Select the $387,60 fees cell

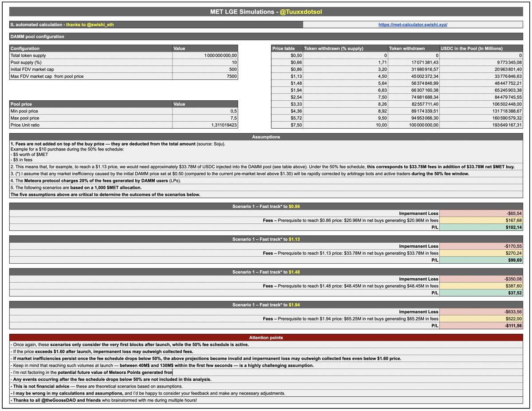pos(481,286)
